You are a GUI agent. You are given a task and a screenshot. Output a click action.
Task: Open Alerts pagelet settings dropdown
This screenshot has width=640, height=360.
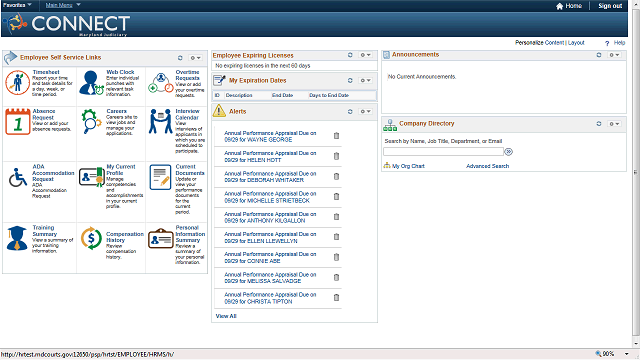click(x=365, y=111)
